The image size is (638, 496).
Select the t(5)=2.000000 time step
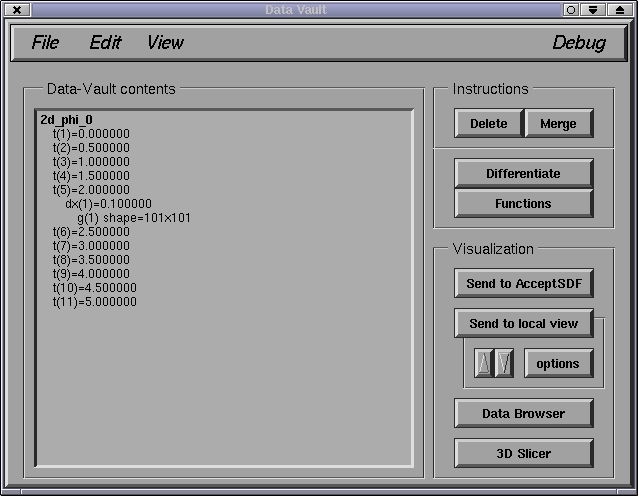(x=91, y=190)
